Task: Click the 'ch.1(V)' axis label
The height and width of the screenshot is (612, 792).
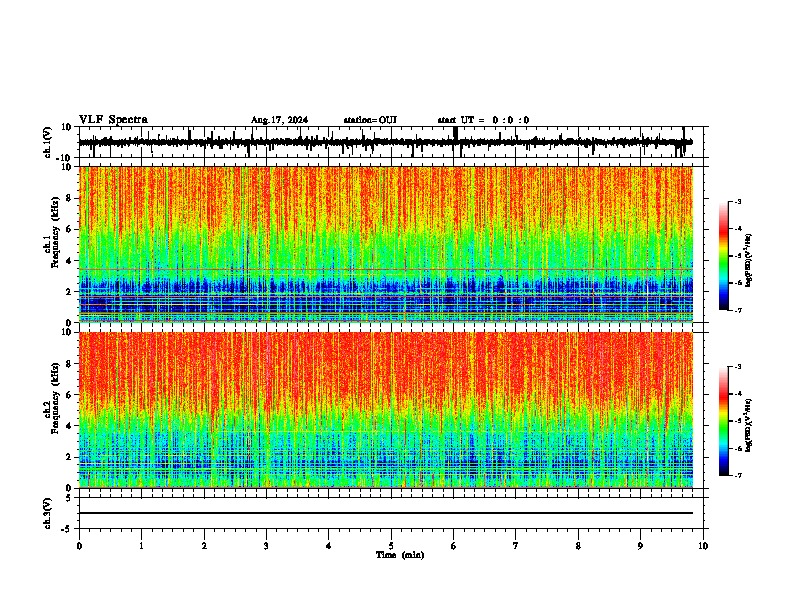Action: click(48, 142)
